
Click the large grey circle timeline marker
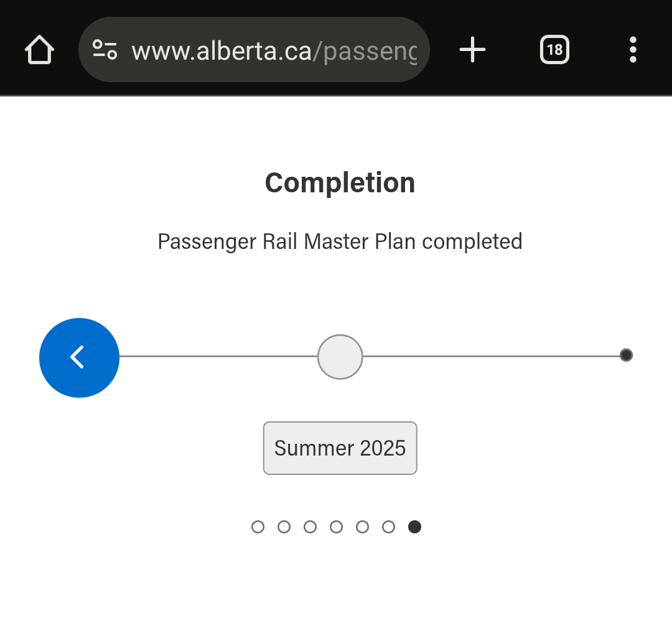[340, 357]
